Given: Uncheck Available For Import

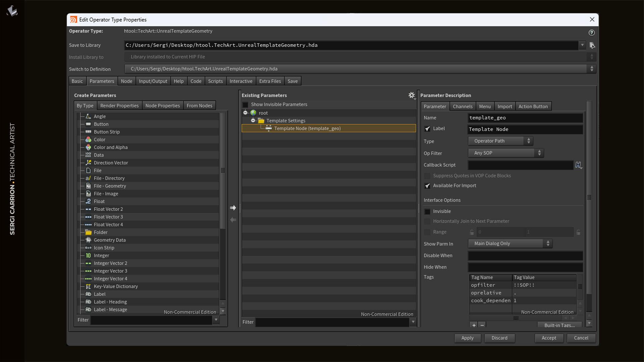Looking at the screenshot, I should click(x=427, y=186).
